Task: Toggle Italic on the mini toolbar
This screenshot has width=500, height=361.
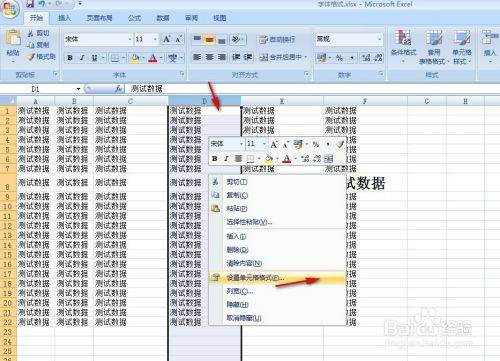Action: coord(226,159)
